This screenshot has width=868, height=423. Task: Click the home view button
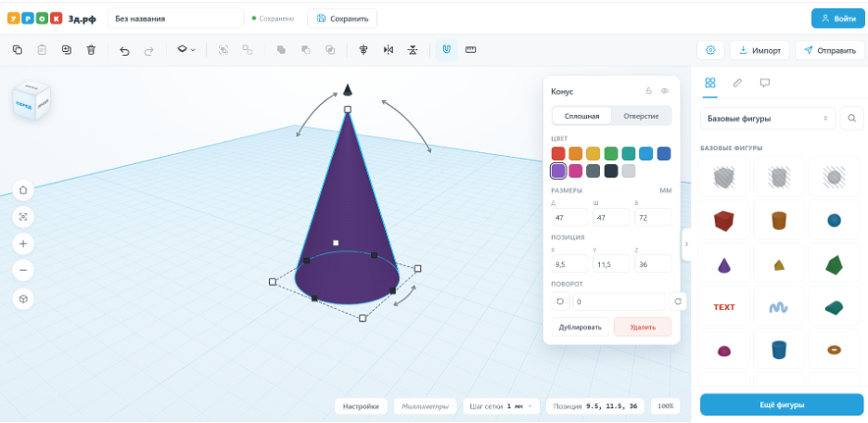23,190
